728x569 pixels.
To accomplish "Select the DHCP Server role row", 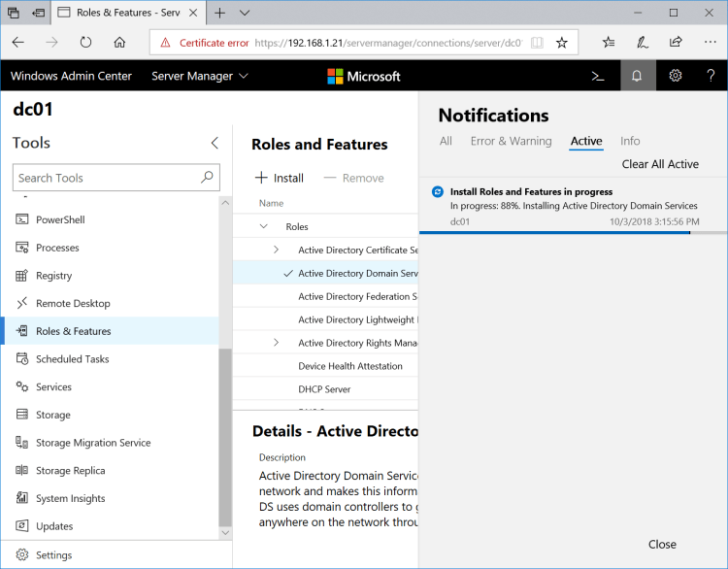I will point(324,389).
